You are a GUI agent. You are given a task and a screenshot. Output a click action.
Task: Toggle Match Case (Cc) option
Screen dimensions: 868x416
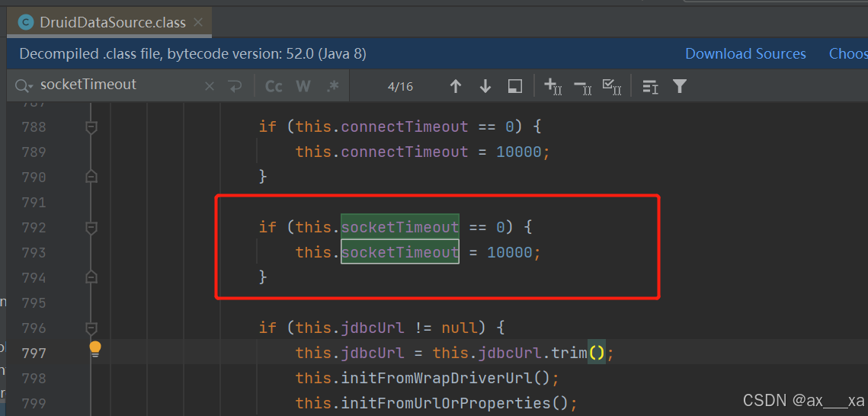(274, 86)
